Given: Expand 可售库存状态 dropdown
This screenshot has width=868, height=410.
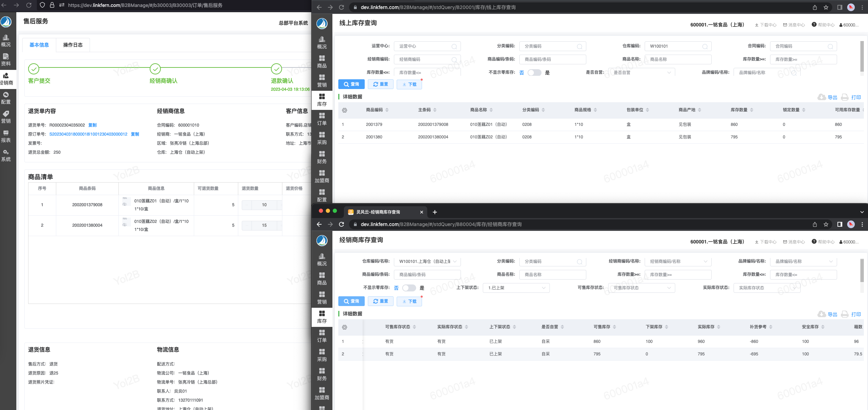Looking at the screenshot, I should 642,288.
